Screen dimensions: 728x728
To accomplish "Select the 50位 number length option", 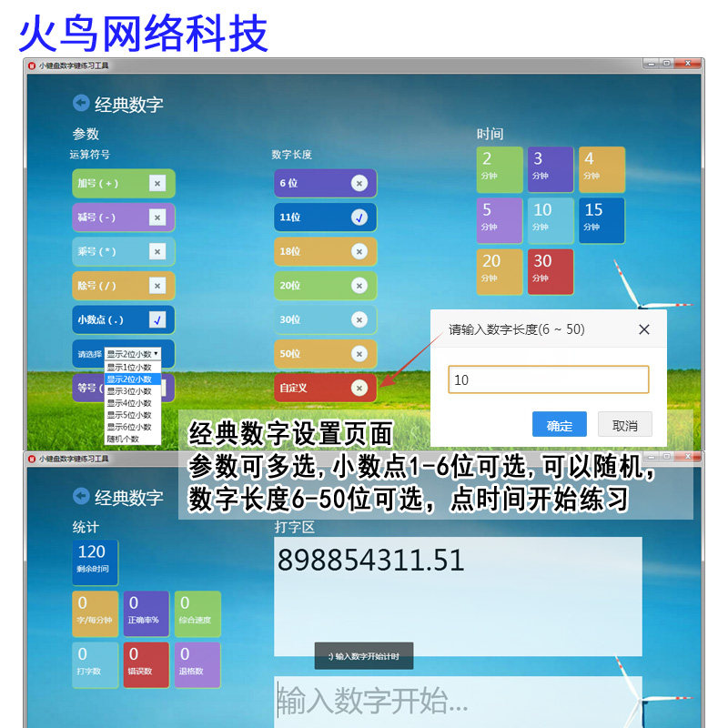I will click(x=325, y=353).
